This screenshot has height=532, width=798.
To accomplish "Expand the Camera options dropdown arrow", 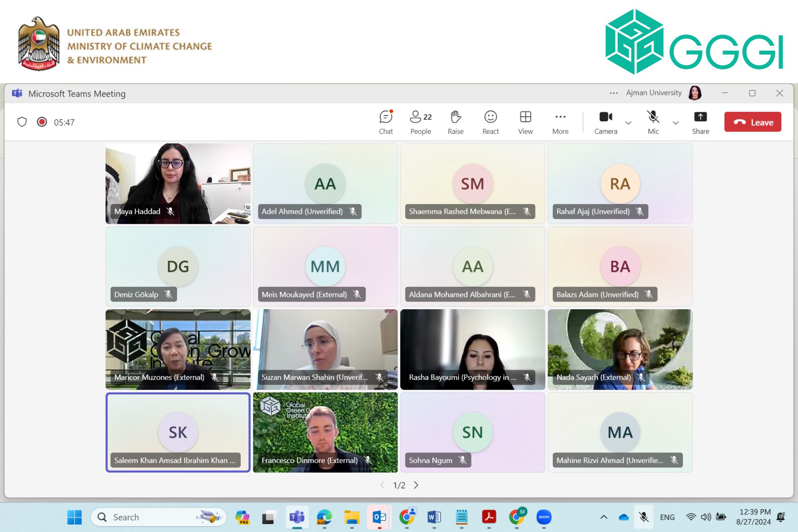I will click(x=628, y=123).
